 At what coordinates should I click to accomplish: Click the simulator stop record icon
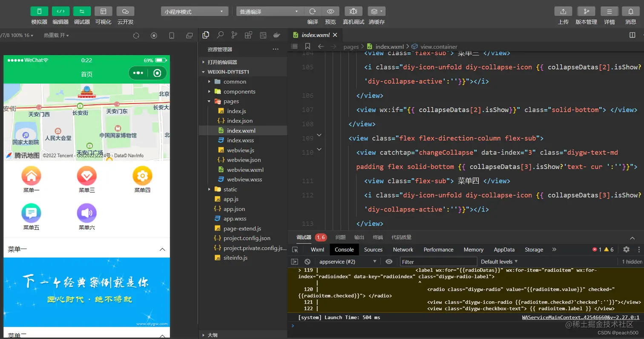154,35
